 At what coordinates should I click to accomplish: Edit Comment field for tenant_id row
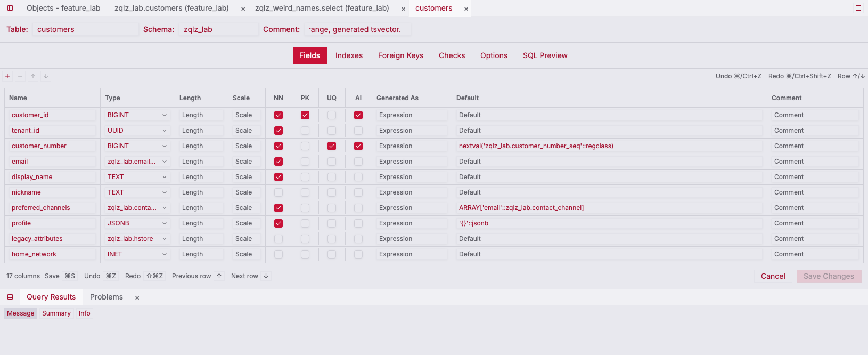click(x=815, y=131)
